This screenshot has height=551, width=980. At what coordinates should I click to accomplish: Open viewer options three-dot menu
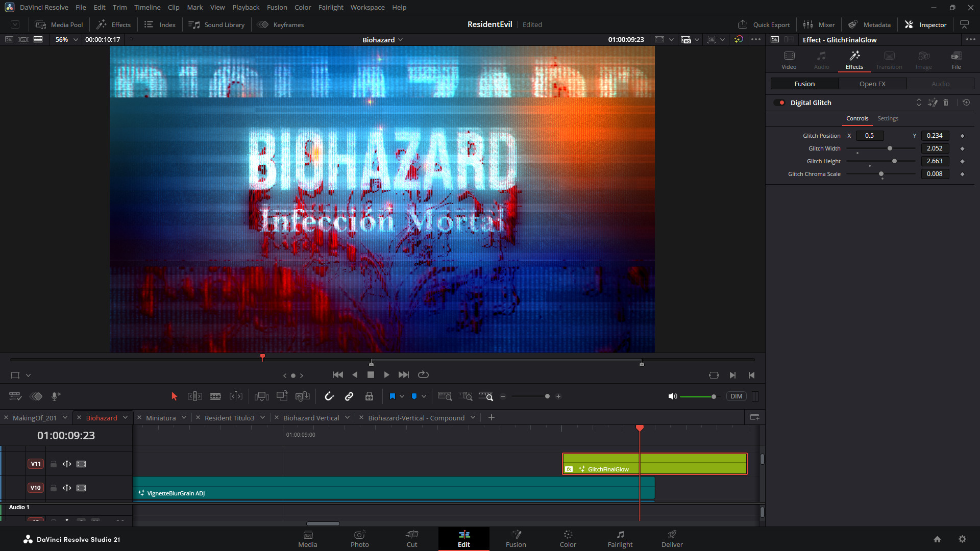(756, 39)
